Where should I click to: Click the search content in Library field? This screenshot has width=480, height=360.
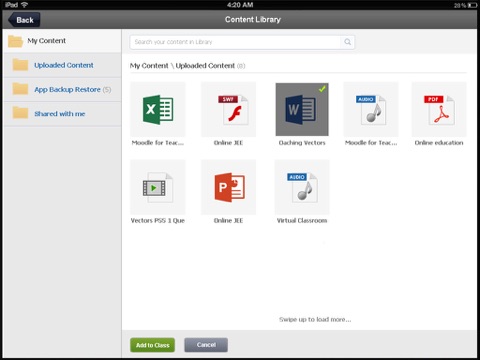click(x=235, y=42)
